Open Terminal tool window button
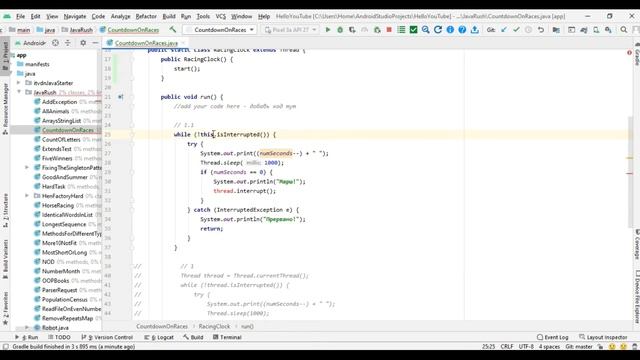This screenshot has width=640, height=360. coord(227,337)
